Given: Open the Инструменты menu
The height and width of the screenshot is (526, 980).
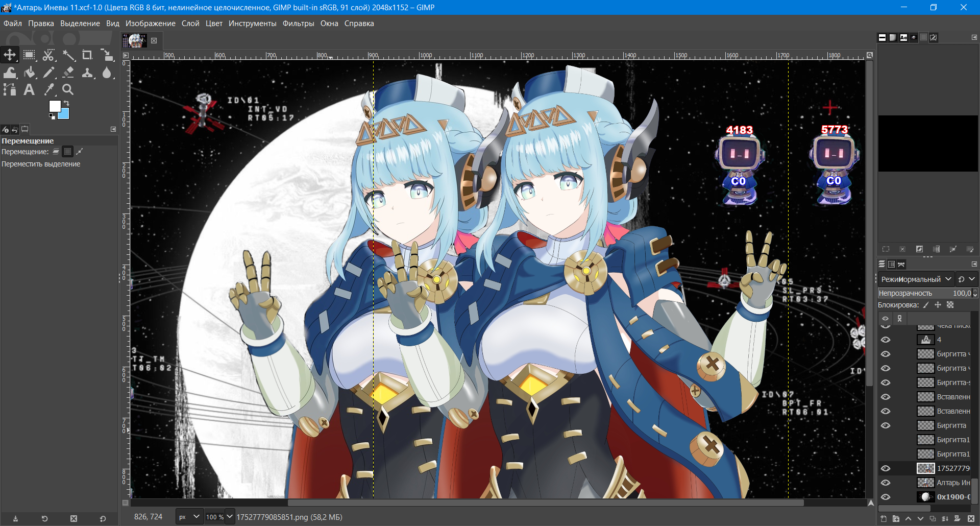Looking at the screenshot, I should click(x=253, y=23).
